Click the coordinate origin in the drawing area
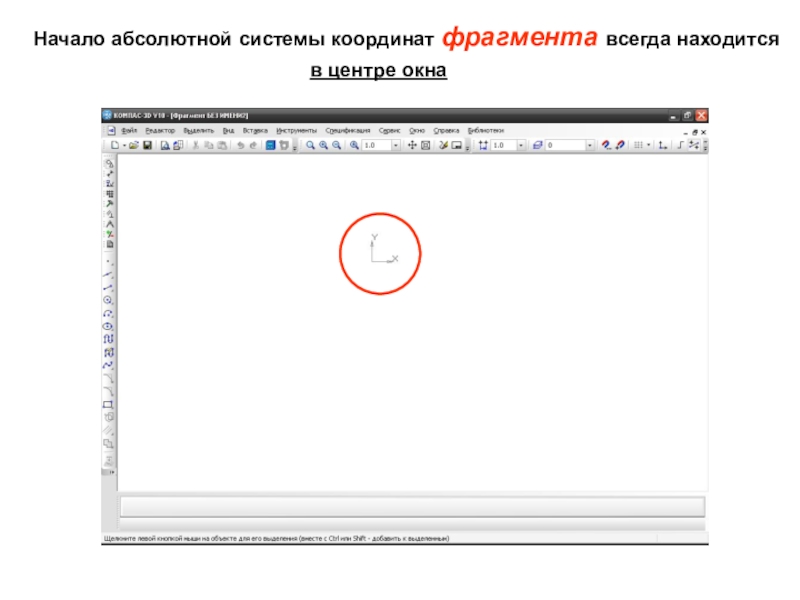800x600 pixels. [373, 260]
